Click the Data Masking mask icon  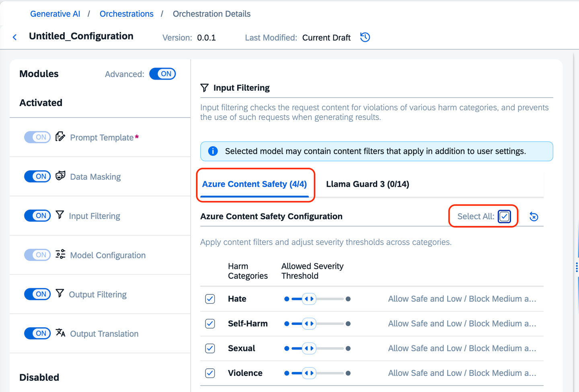point(60,176)
